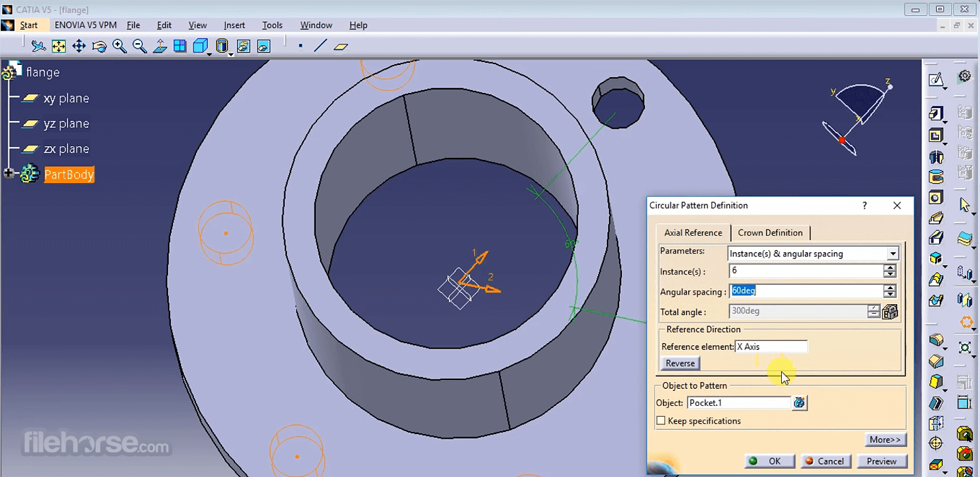The height and width of the screenshot is (477, 980).
Task: Select the Pad tool icon
Action: point(936,113)
